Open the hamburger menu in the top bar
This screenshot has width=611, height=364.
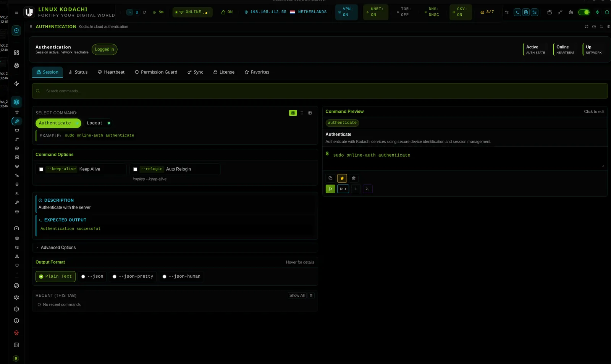coord(16,12)
